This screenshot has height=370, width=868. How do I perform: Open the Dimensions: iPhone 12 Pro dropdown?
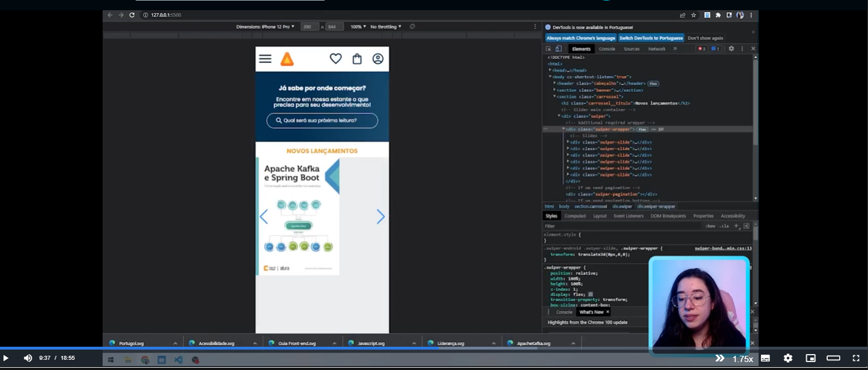click(x=265, y=27)
